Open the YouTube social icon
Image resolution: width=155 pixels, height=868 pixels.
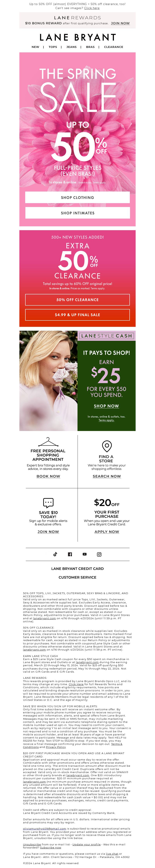pyautogui.click(x=84, y=554)
